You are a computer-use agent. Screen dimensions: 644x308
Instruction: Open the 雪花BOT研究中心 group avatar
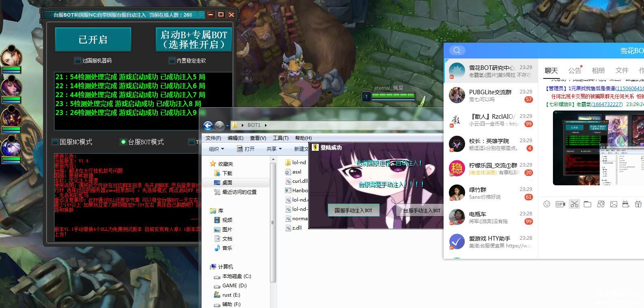point(457,71)
